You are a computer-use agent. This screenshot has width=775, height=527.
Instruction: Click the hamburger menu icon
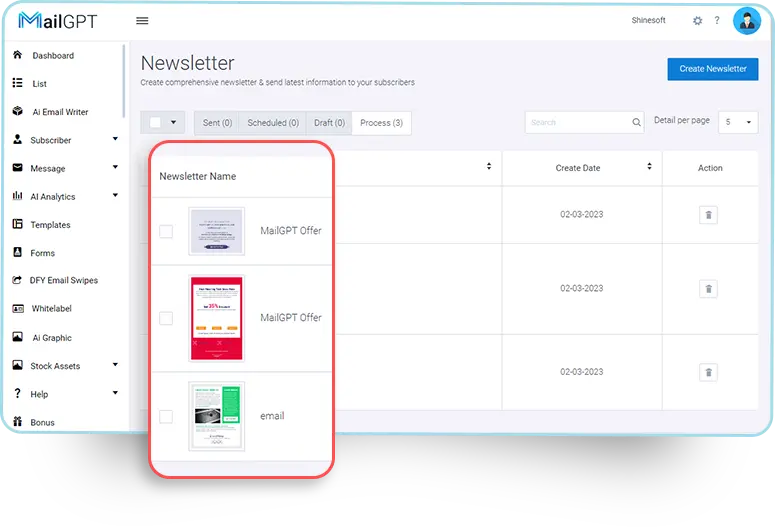click(142, 21)
